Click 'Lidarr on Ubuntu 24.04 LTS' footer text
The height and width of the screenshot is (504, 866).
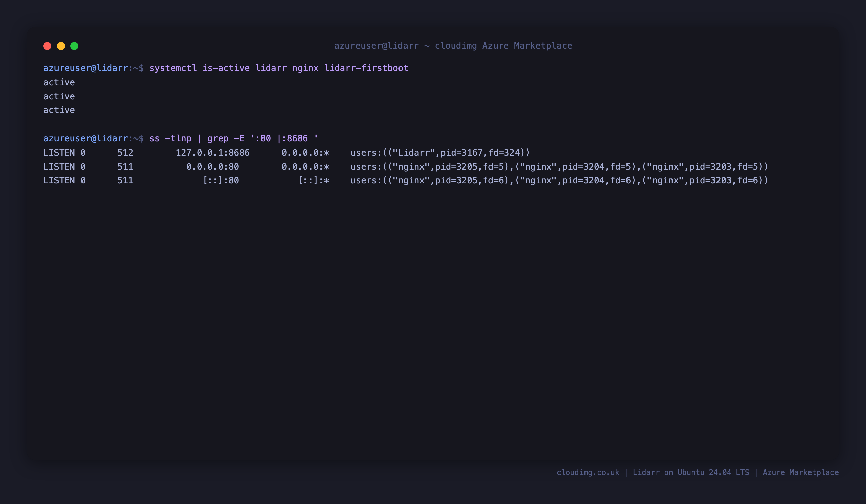point(691,473)
